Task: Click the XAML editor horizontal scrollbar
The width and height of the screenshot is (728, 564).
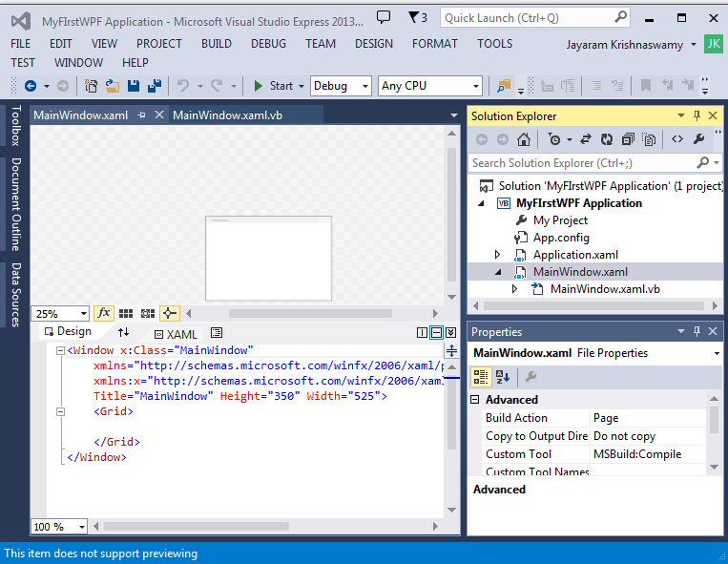Action: point(197,527)
